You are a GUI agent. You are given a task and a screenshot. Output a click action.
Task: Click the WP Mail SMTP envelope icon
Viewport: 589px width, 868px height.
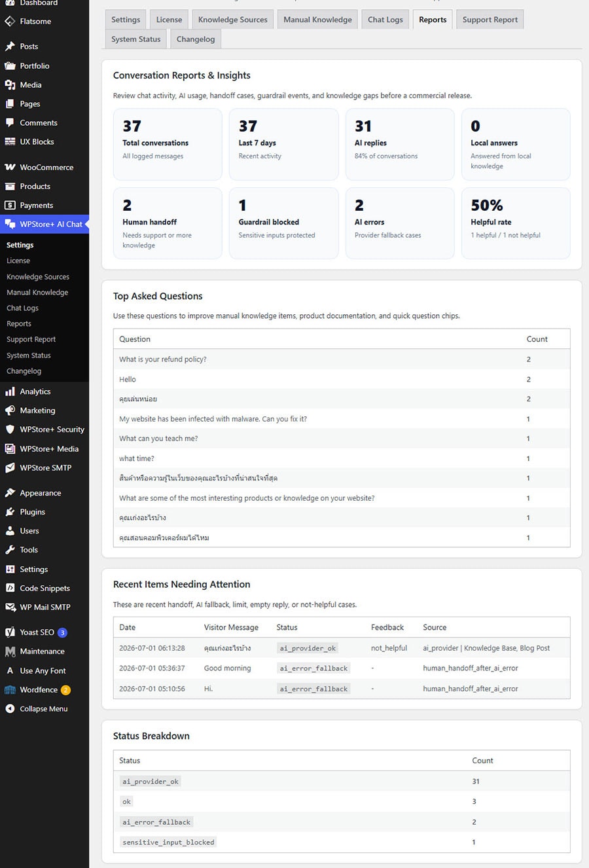(x=10, y=608)
